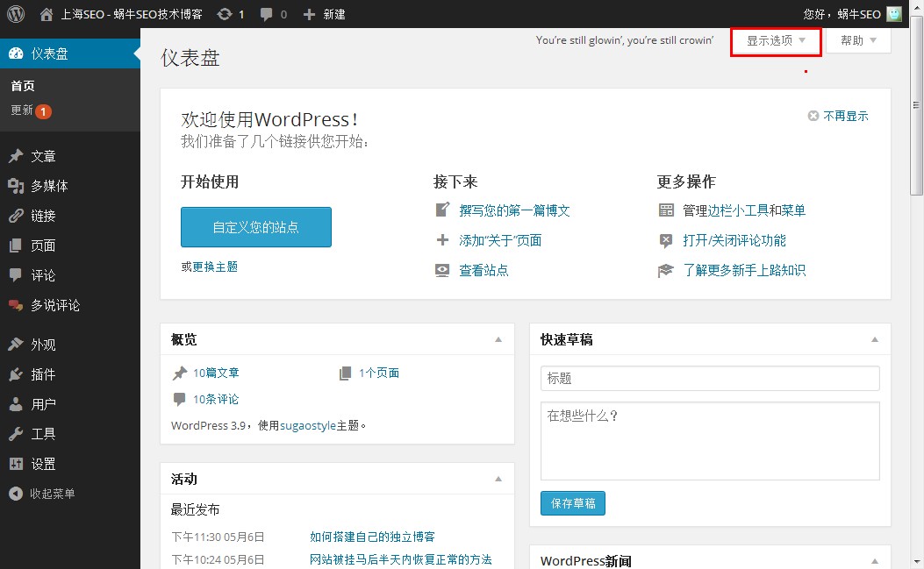Click the user avatar in top right
The width and height of the screenshot is (924, 569).
point(893,14)
